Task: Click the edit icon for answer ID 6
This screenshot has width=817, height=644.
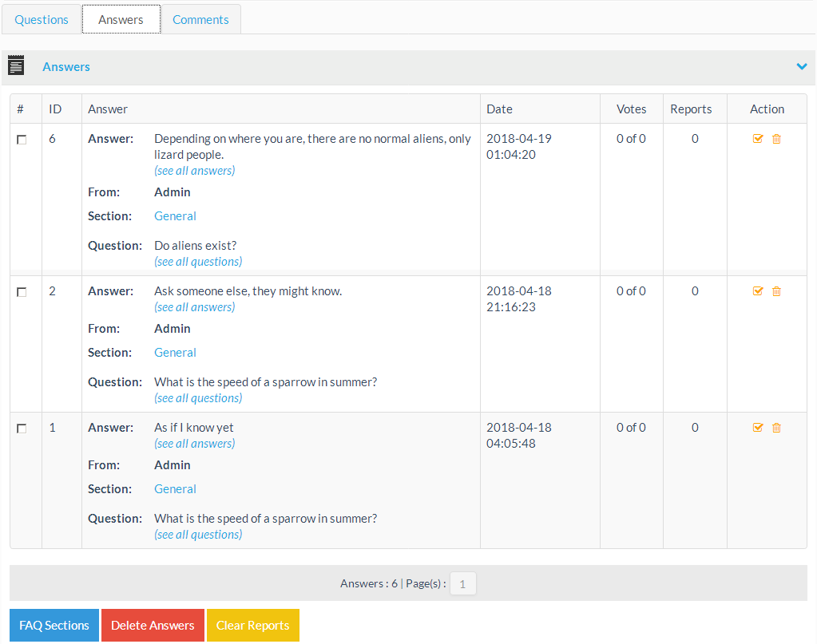Action: point(758,139)
